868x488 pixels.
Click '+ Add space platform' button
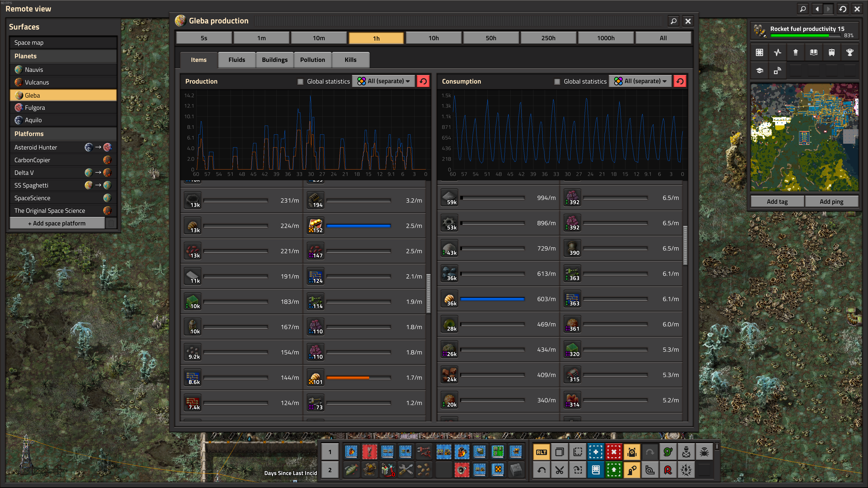pos(57,223)
